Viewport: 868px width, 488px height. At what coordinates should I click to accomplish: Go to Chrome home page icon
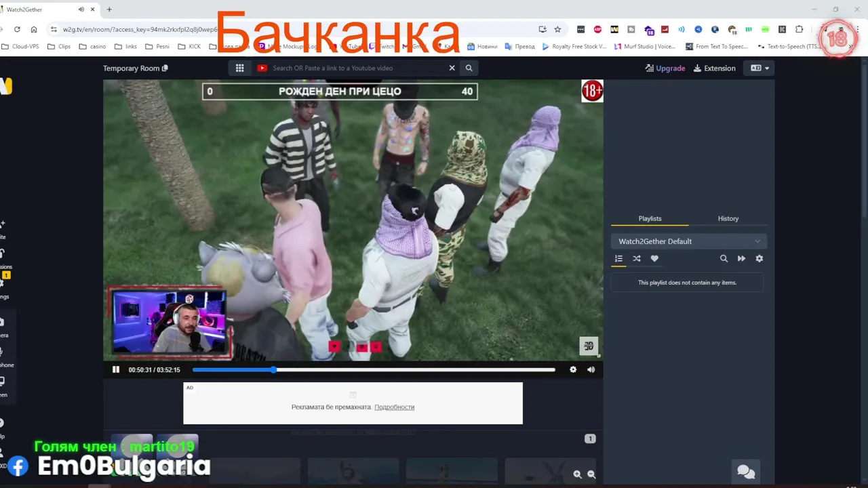(34, 29)
